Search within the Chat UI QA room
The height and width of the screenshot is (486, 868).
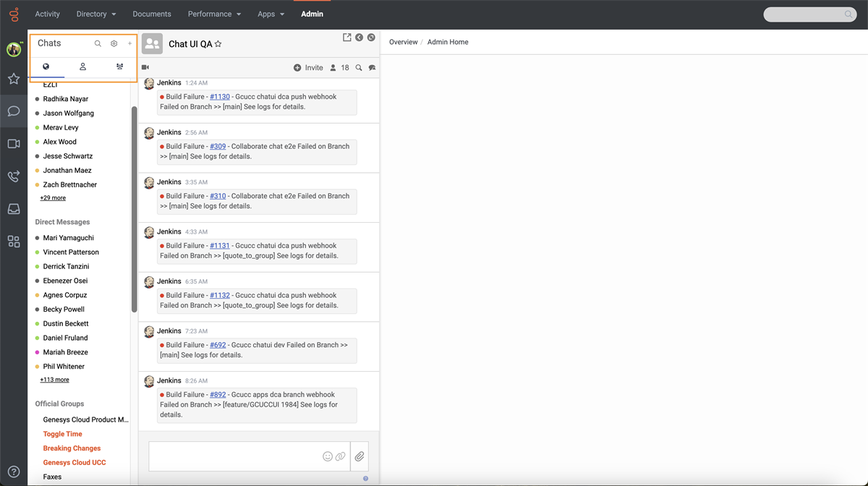click(x=359, y=67)
